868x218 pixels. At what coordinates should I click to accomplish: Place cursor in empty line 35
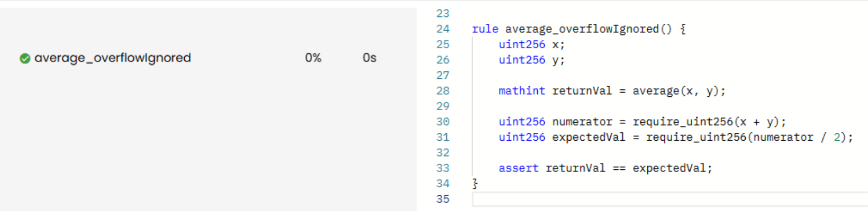tap(635, 199)
